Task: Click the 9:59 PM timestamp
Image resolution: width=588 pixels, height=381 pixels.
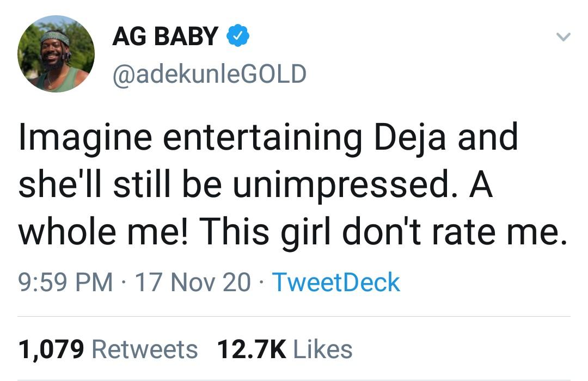Action: tap(65, 282)
